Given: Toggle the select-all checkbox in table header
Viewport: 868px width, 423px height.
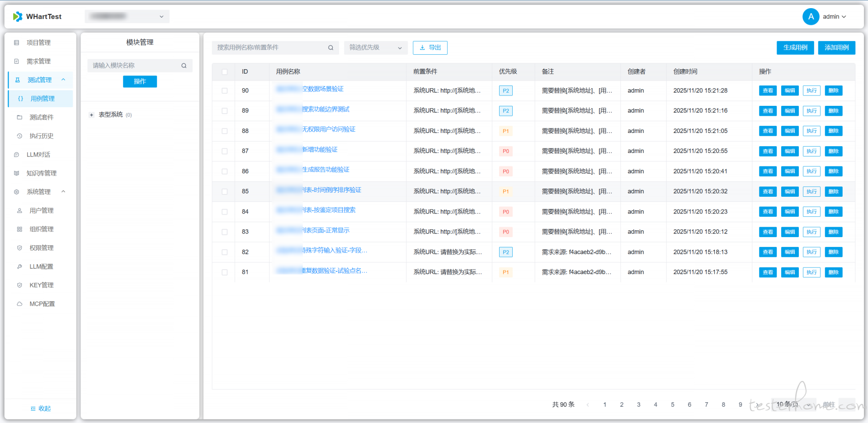Looking at the screenshot, I should (225, 72).
